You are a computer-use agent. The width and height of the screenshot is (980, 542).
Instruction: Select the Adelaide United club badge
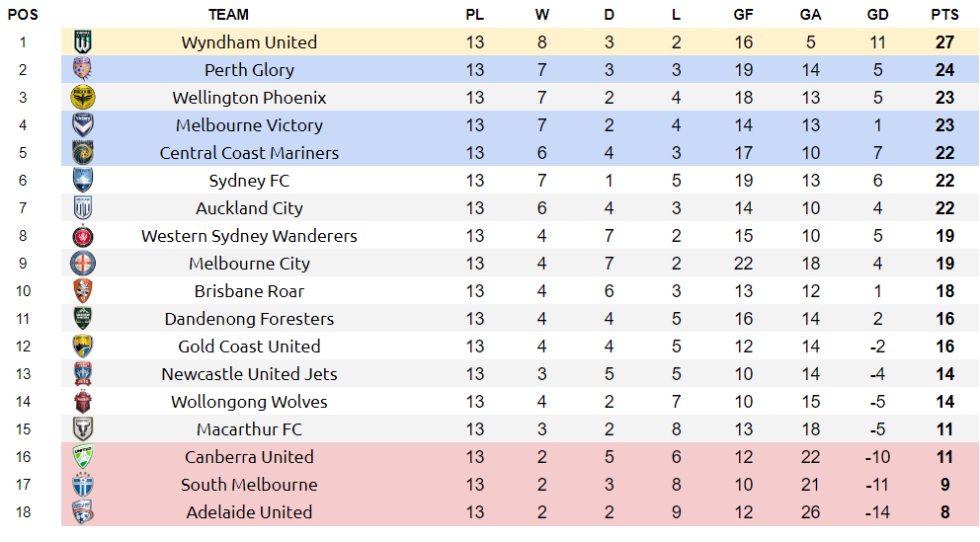point(83,511)
